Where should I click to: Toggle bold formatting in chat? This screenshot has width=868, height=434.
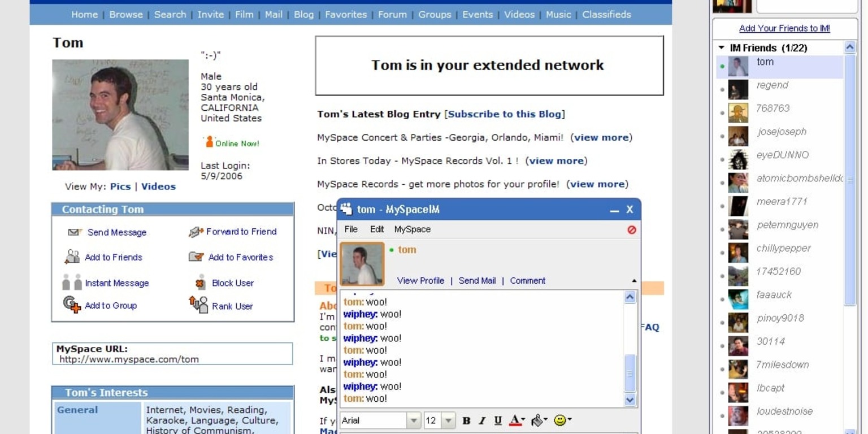pos(466,420)
